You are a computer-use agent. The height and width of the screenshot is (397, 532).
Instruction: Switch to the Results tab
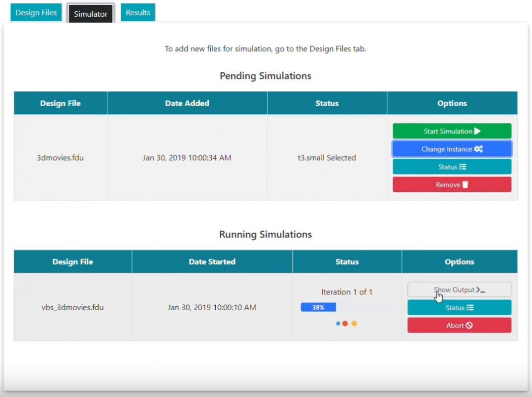(x=137, y=12)
